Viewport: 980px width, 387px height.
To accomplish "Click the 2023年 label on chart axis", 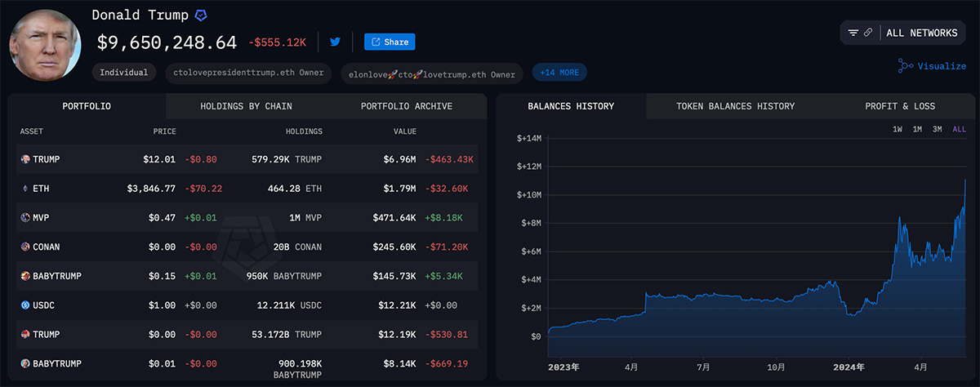I will point(563,367).
